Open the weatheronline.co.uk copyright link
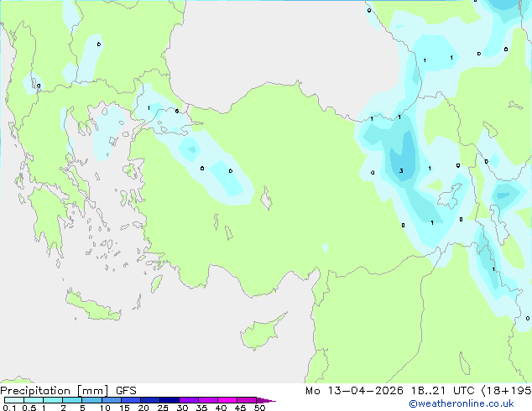Image resolution: width=532 pixels, height=411 pixels. (462, 403)
